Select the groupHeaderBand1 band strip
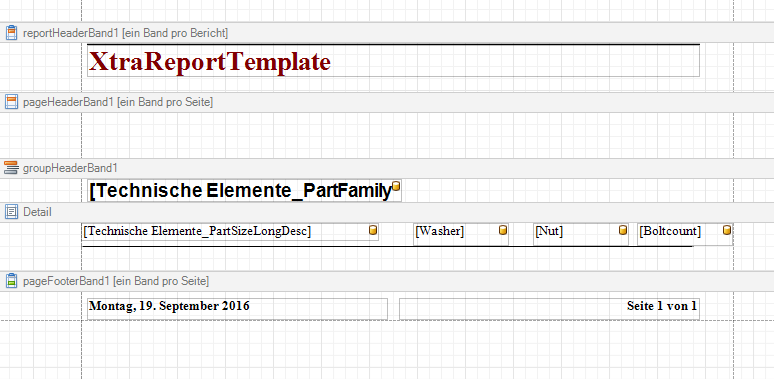The image size is (774, 379). (387, 168)
